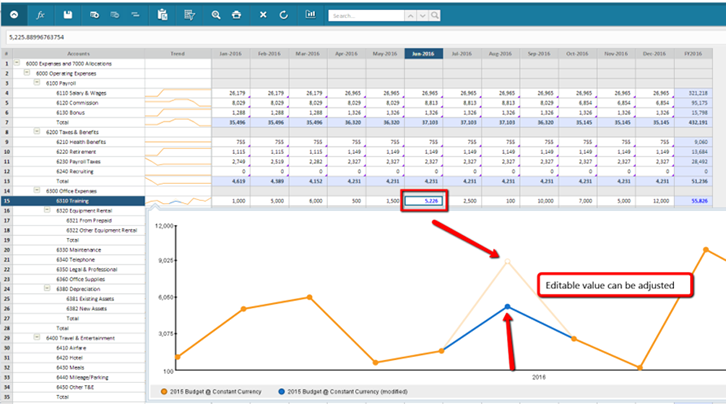726x404 pixels.
Task: Click the collapse-up arrow icon at the top left
Action: pyautogui.click(x=13, y=15)
